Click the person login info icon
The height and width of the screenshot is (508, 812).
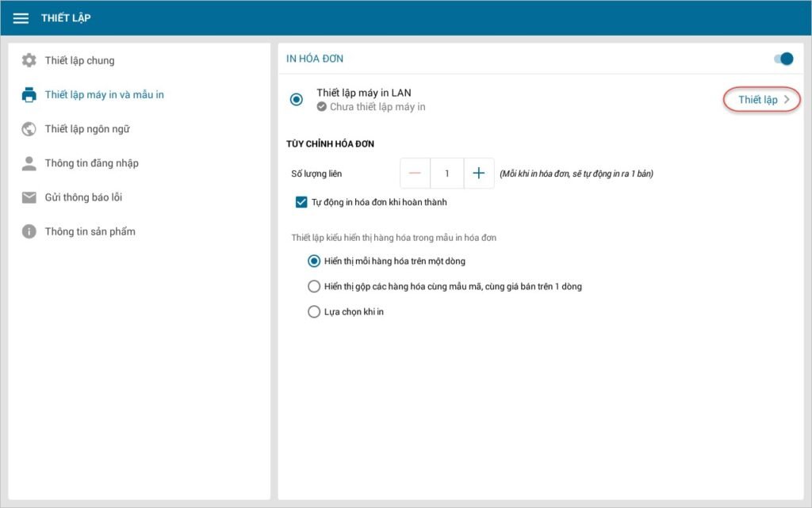(29, 163)
